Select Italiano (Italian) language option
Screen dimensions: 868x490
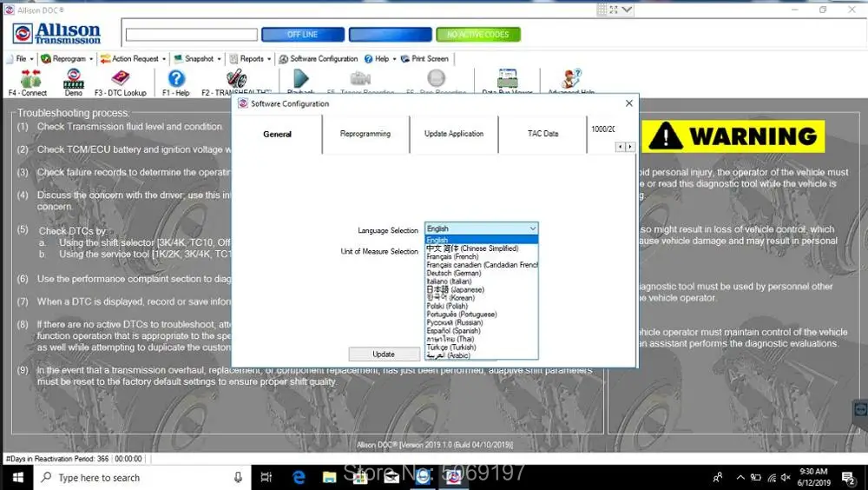(x=481, y=281)
